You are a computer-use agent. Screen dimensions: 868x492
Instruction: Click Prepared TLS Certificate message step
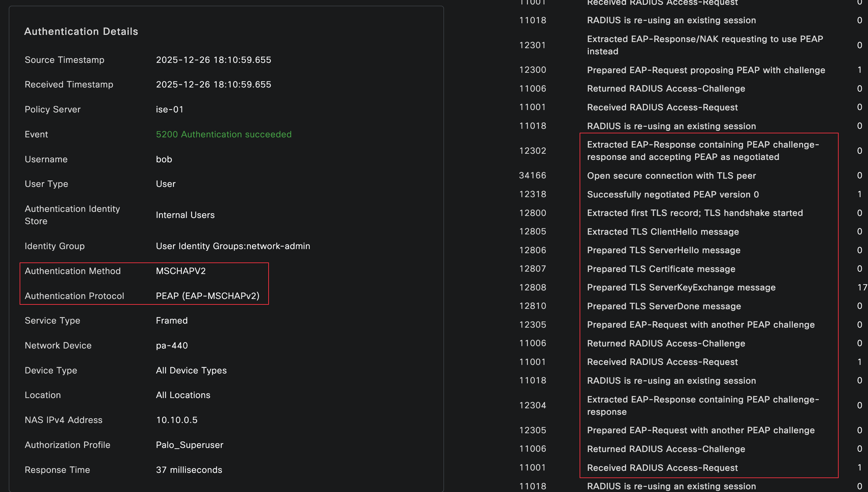coord(661,269)
